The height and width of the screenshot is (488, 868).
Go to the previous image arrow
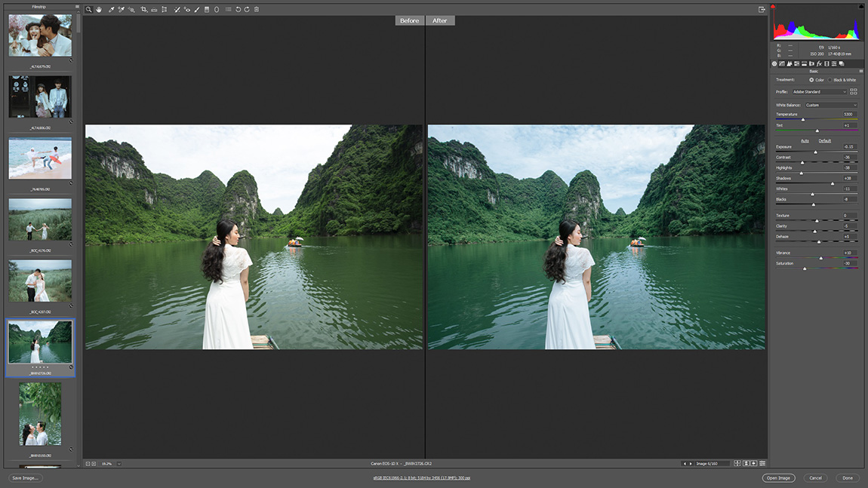click(x=685, y=464)
